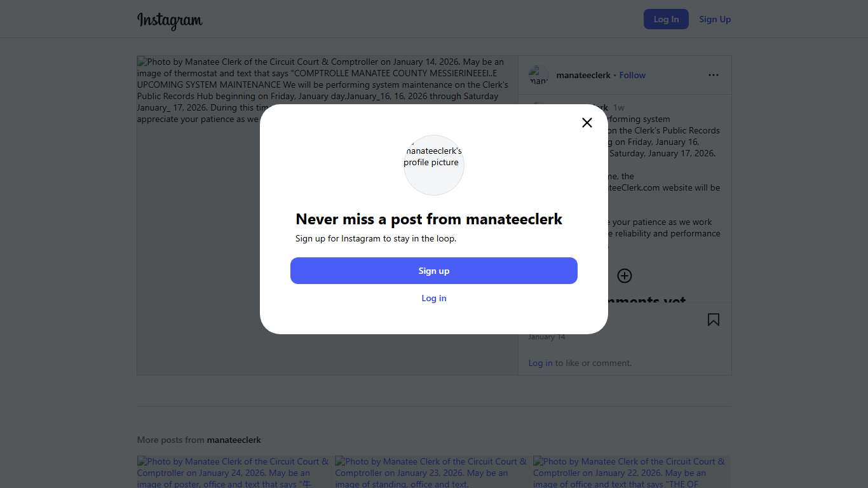Screen dimensions: 868x488
Task: Open manateeclerk link beside More posts from
Action: [x=234, y=440]
